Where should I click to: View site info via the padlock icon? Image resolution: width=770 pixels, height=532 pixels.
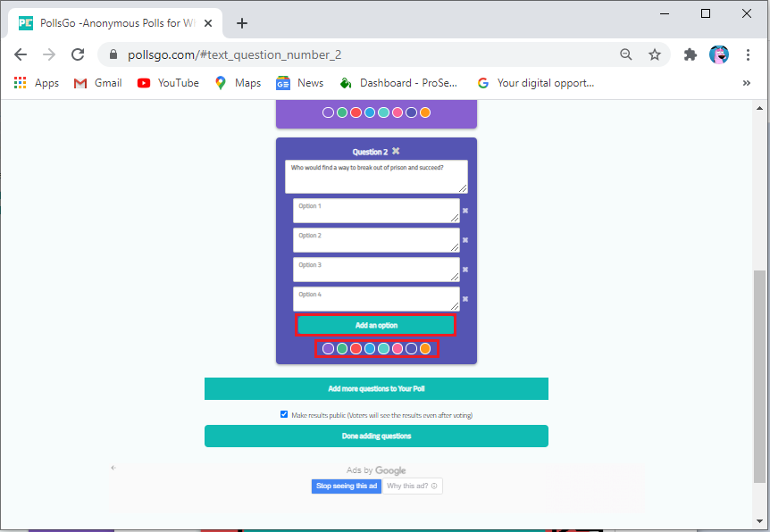pos(113,54)
